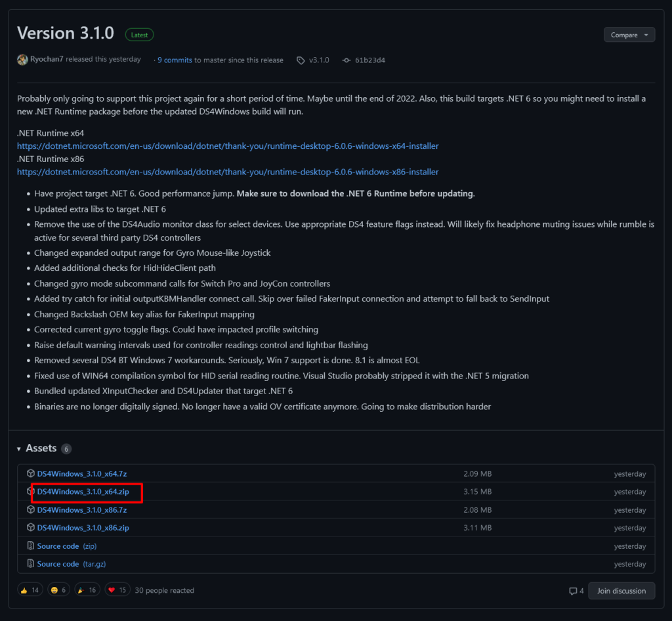The height and width of the screenshot is (621, 672).
Task: Open the v3.1.0 tag
Action: [319, 60]
